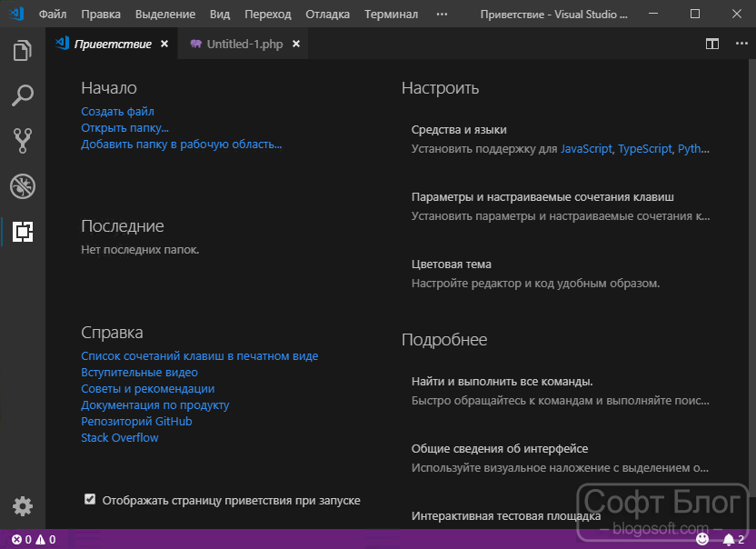Split the editor to the right

pyautogui.click(x=712, y=44)
